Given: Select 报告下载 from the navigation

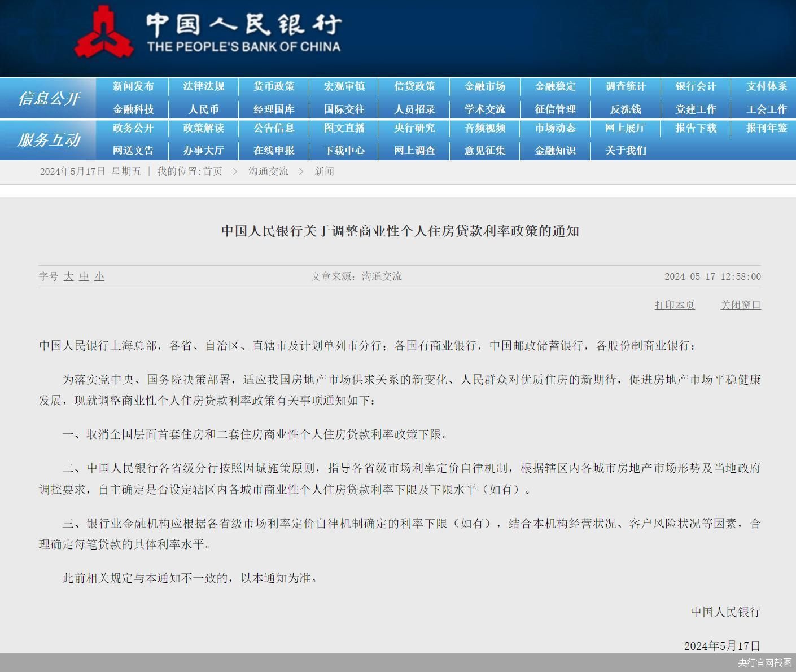Looking at the screenshot, I should point(696,128).
